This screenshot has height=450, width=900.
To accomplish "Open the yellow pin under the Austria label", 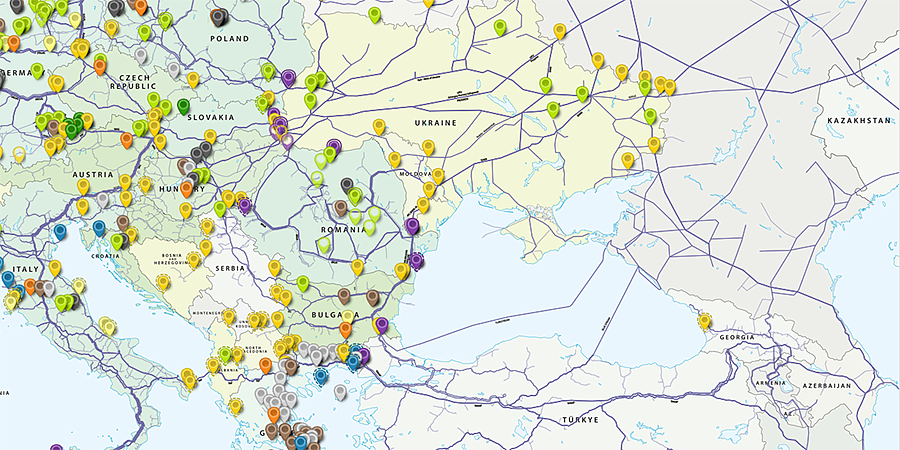I will point(84,187).
